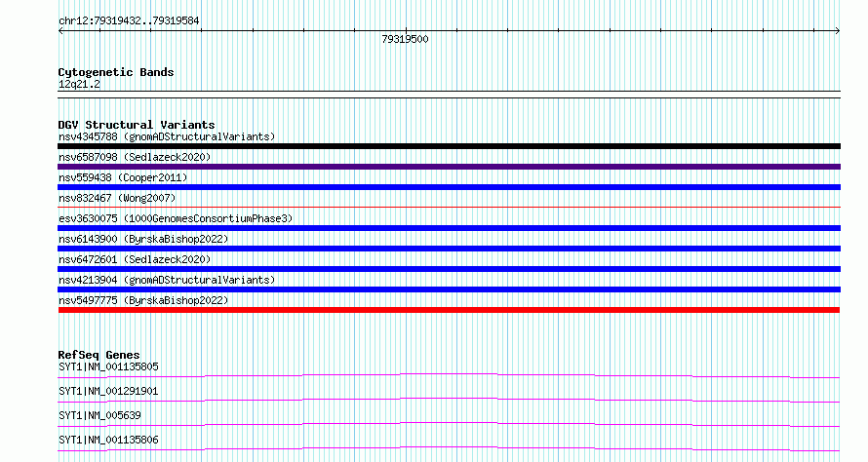The width and height of the screenshot is (868, 462).
Task: Click the purple nsv6587098 variant bar
Action: [449, 167]
